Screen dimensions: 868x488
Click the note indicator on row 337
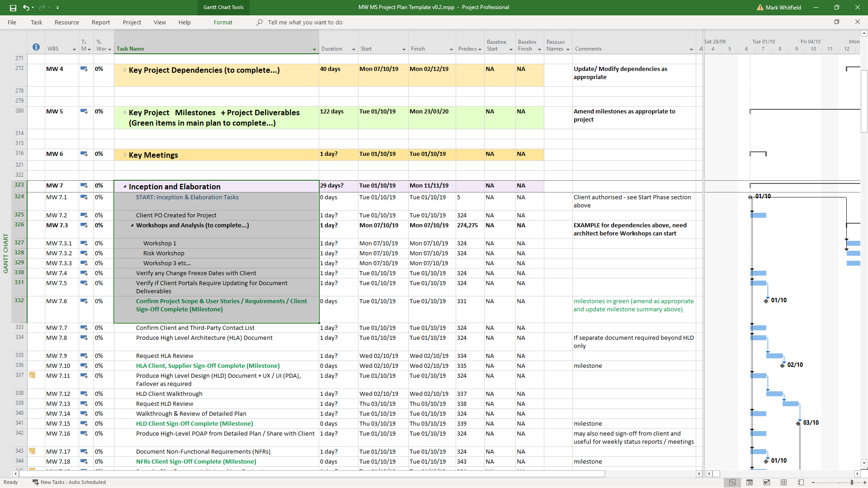tap(32, 375)
